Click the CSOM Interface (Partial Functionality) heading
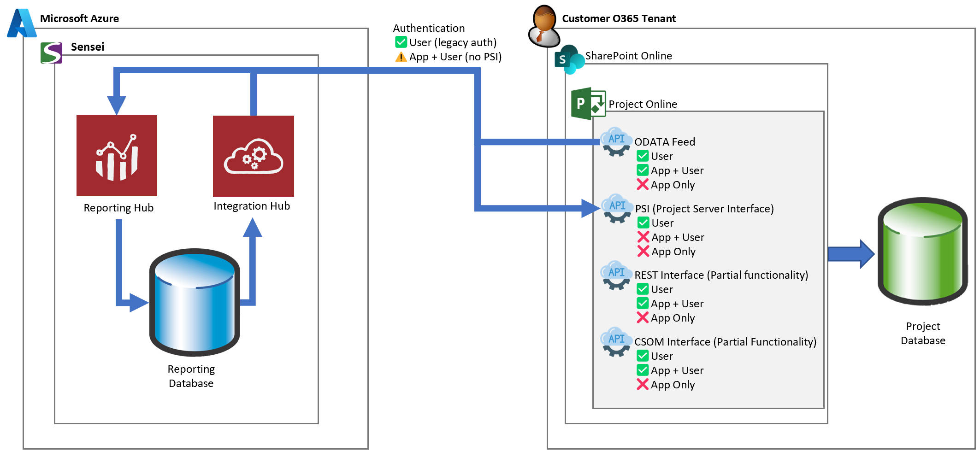The width and height of the screenshot is (980, 457). tap(725, 342)
